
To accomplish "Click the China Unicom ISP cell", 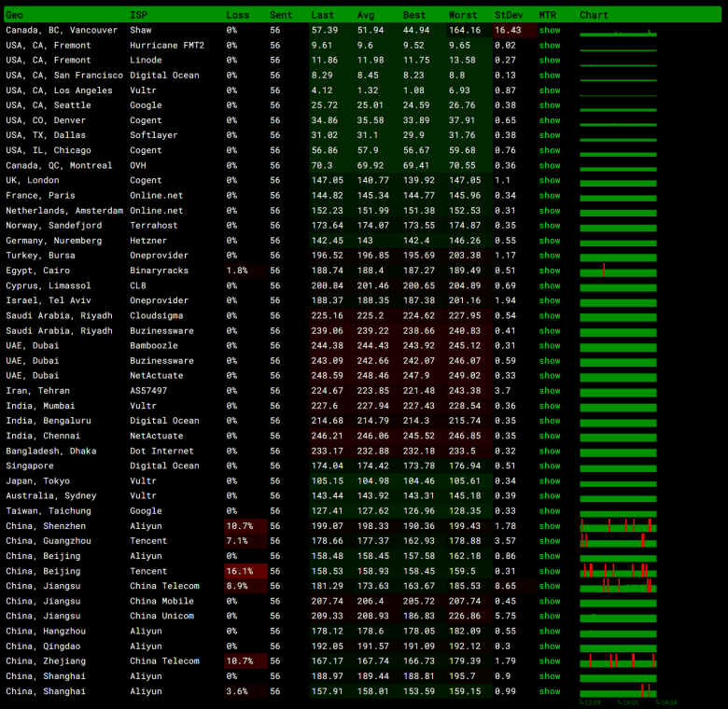I will (x=161, y=617).
